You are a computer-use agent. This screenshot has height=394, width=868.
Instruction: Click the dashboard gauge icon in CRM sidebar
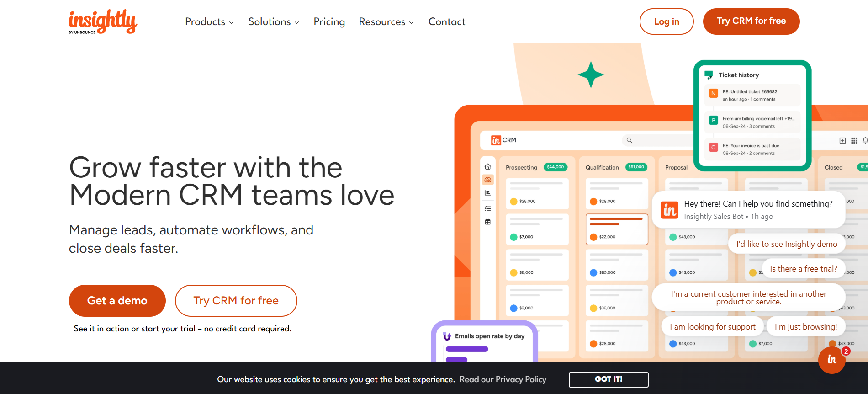(x=488, y=180)
